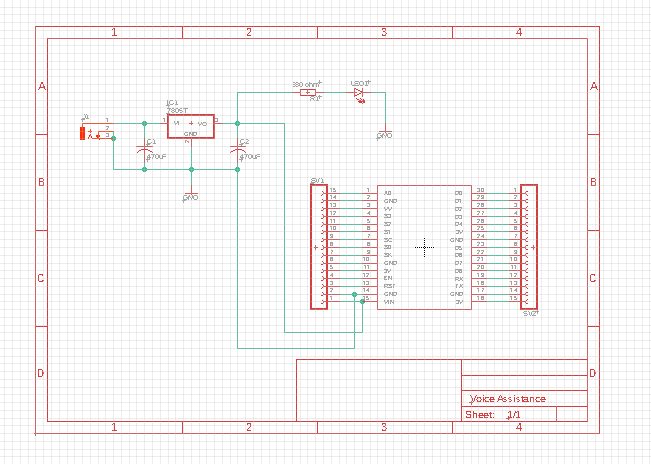Image resolution: width=651 pixels, height=464 pixels.
Task: Click the IC1 name label
Action: pyautogui.click(x=172, y=103)
